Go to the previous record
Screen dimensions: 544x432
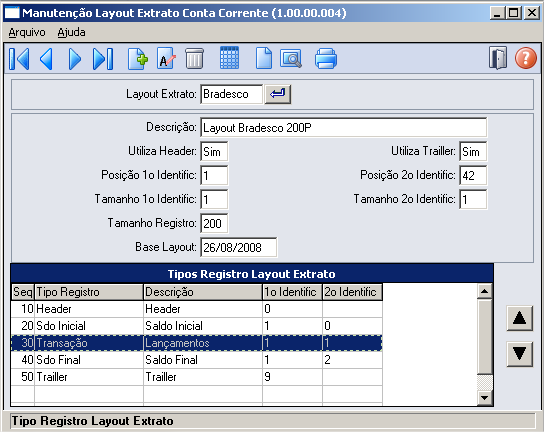46,59
